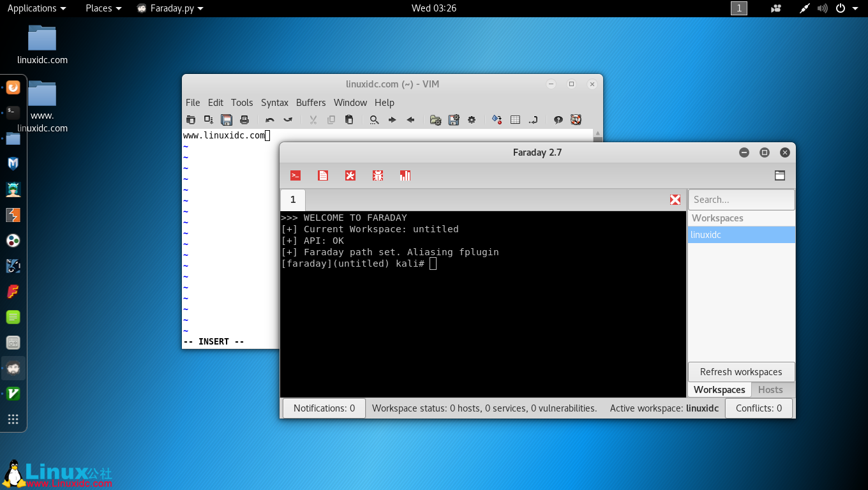Open the Faraday bar-chart dashboard icon

[x=405, y=175]
